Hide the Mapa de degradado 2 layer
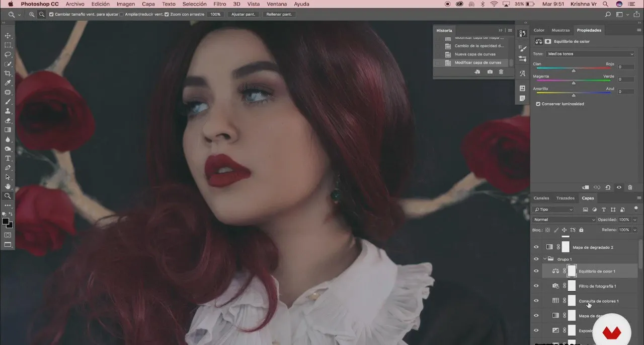Screen dimensions: 644x345 pyautogui.click(x=536, y=247)
